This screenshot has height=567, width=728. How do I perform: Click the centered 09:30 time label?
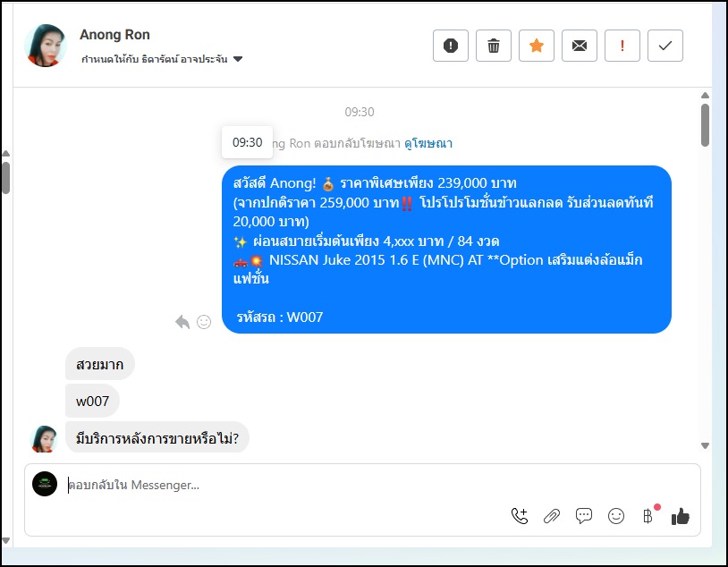tap(360, 112)
